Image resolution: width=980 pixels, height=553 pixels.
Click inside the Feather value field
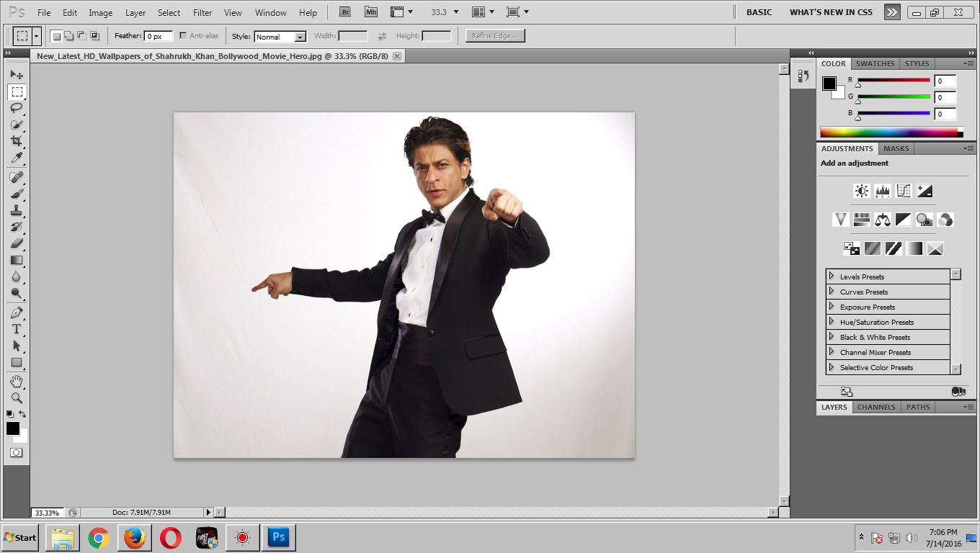159,35
